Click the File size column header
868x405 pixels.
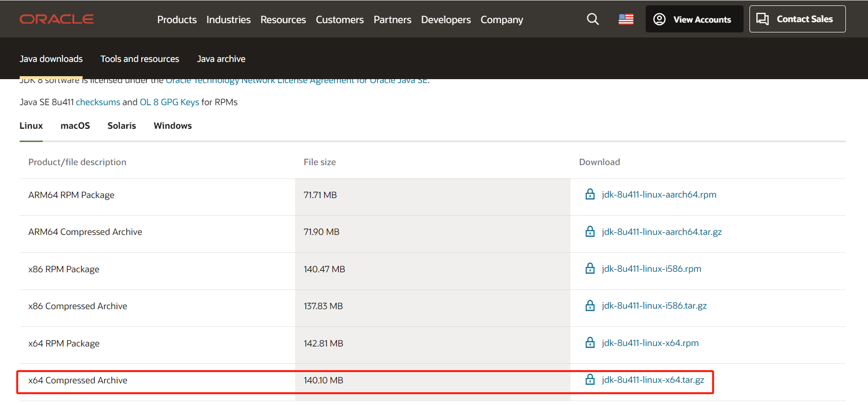(x=320, y=162)
